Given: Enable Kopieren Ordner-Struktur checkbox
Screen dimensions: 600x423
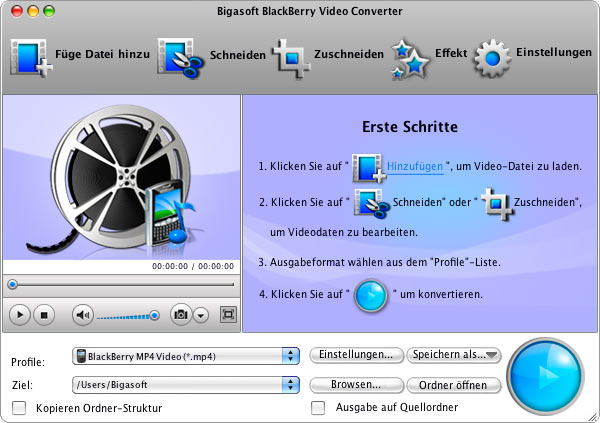Looking at the screenshot, I should 19,408.
